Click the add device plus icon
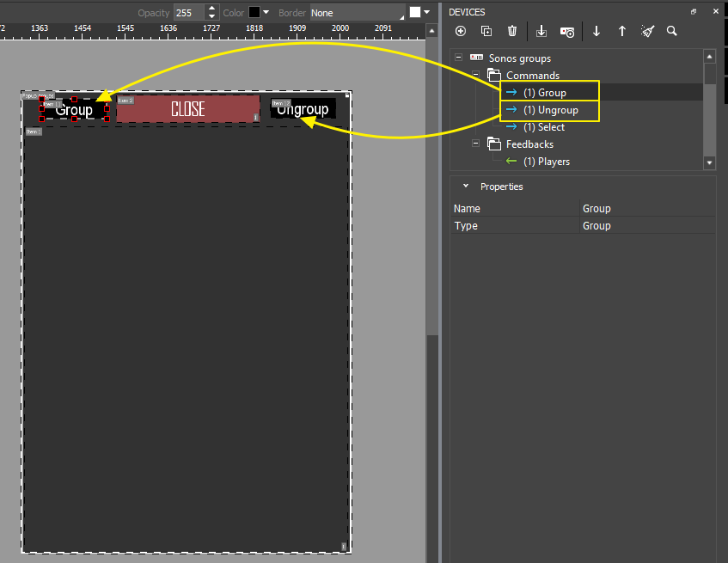The height and width of the screenshot is (563, 728). pos(461,31)
